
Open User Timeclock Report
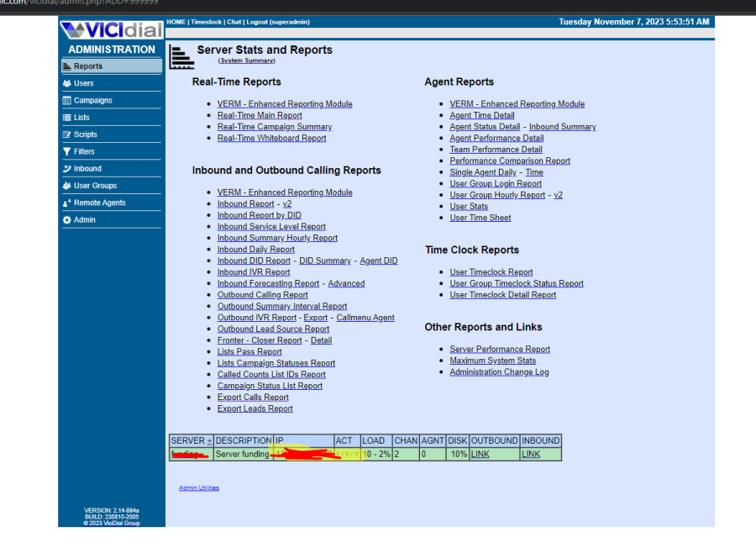[491, 272]
